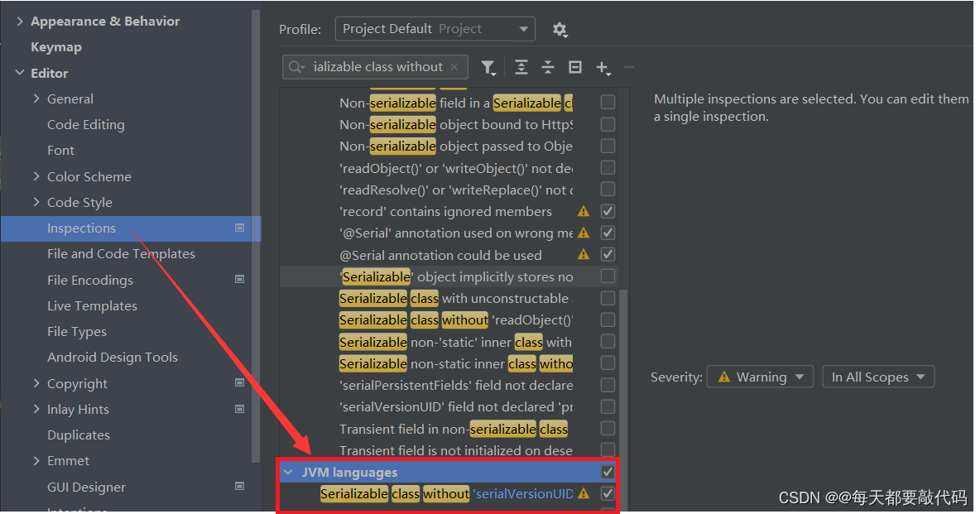This screenshot has width=980, height=514.
Task: Open File Encodings settings page
Action: coord(90,280)
